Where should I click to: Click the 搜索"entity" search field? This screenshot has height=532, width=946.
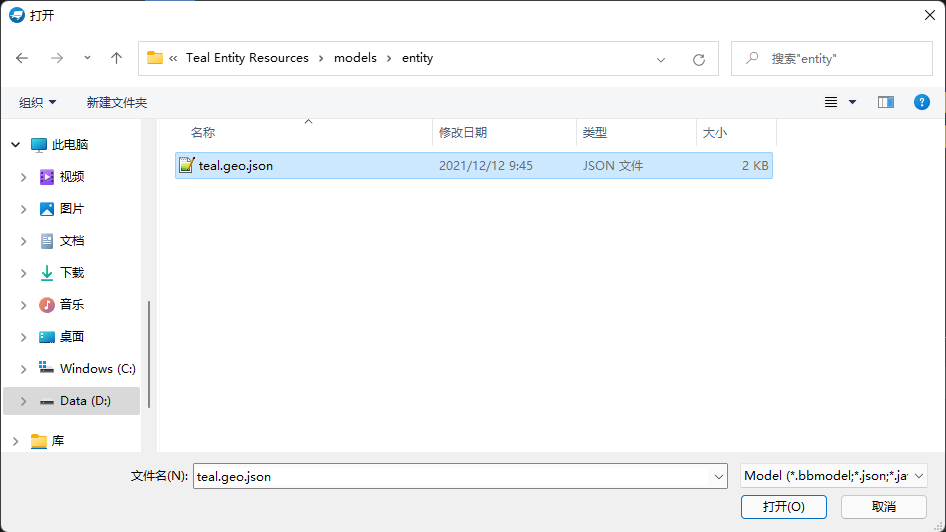point(832,59)
